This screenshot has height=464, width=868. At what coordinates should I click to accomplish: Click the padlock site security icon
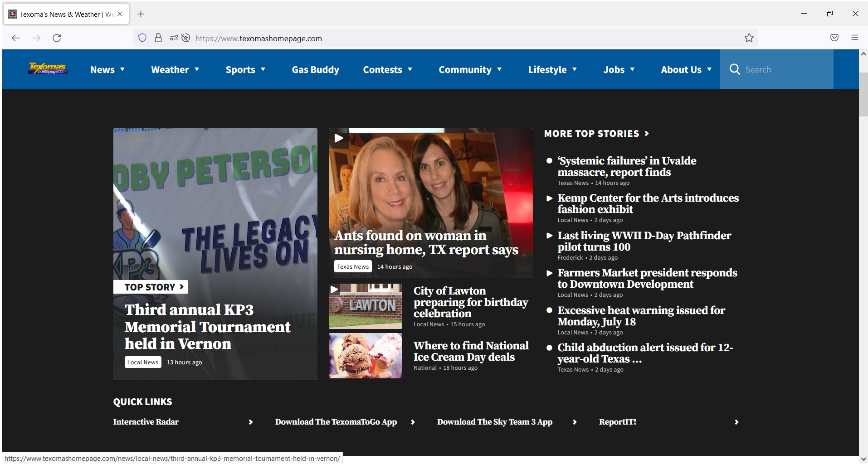tap(158, 38)
